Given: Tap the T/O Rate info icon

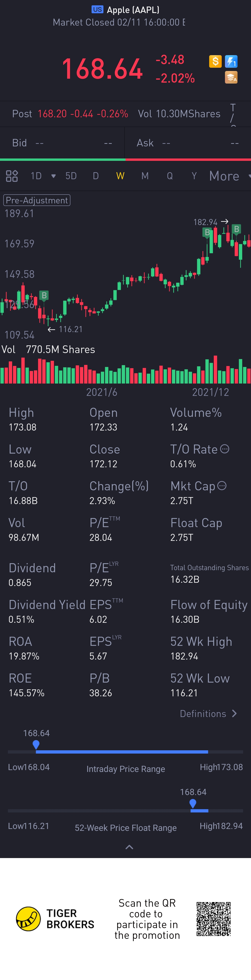Looking at the screenshot, I should (225, 449).
